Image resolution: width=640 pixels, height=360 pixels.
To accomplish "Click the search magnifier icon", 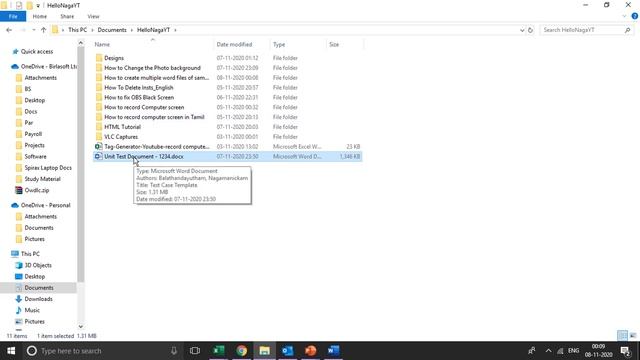I will click(627, 30).
